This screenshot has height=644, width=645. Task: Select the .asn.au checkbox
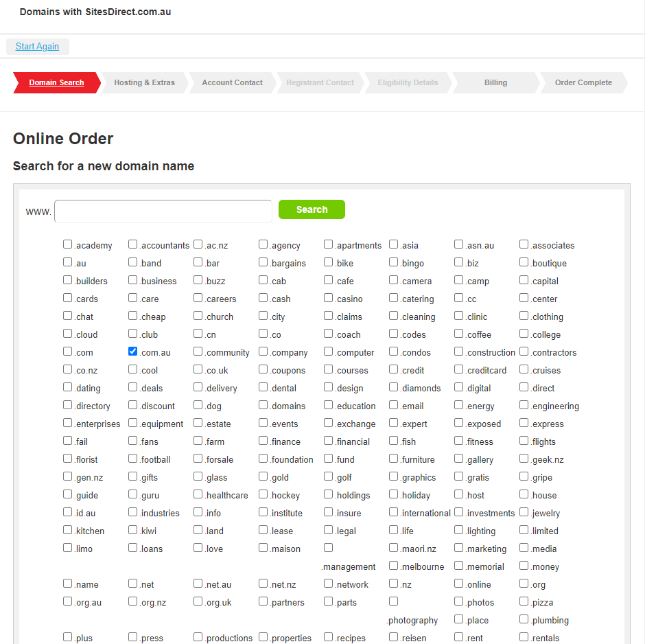(x=459, y=244)
